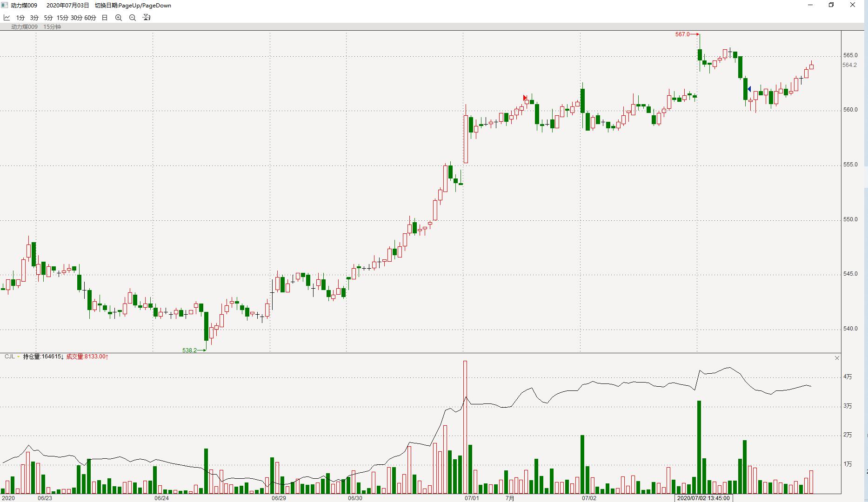Click the 564.2 current price label
The width and height of the screenshot is (868, 502).
pos(849,65)
